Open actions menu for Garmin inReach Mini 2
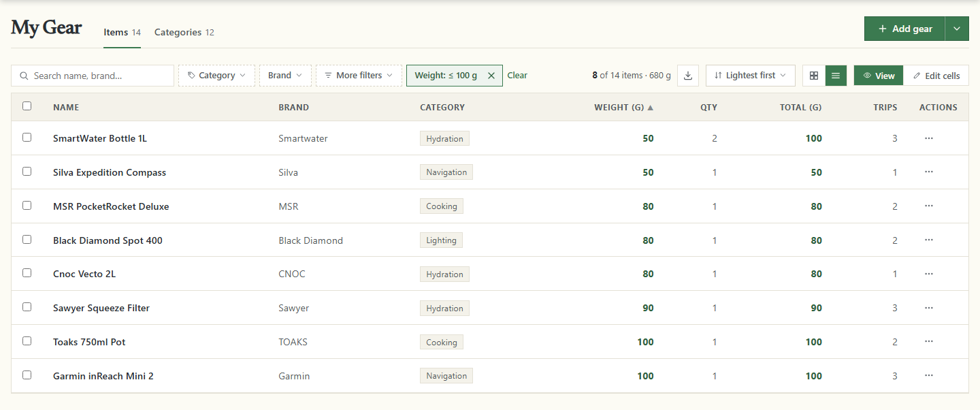980x410 pixels. click(x=929, y=376)
